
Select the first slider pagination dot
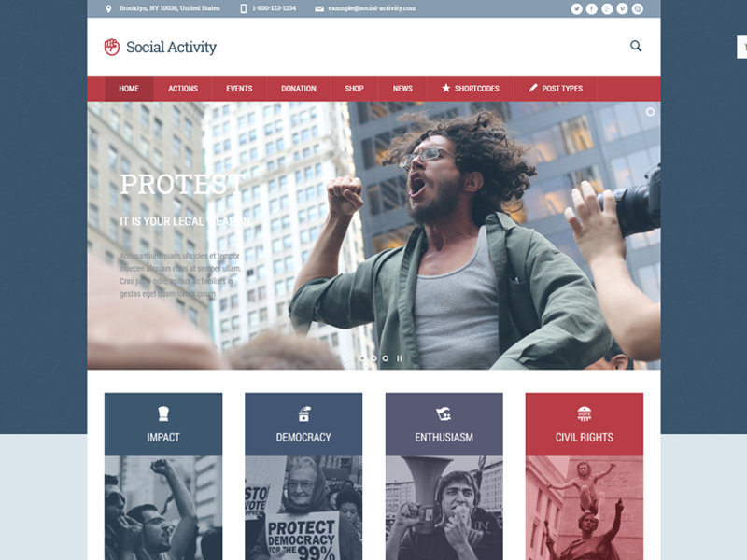pyautogui.click(x=362, y=358)
